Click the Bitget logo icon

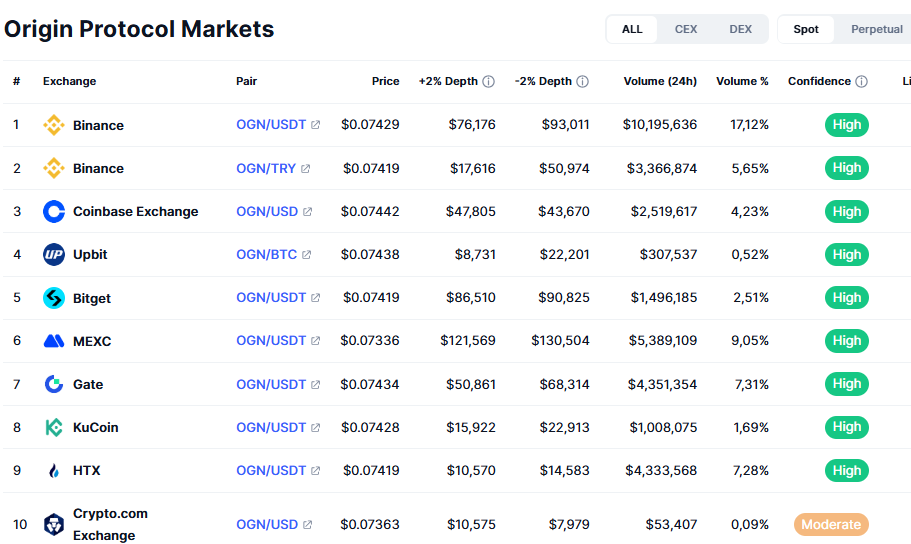click(54, 298)
